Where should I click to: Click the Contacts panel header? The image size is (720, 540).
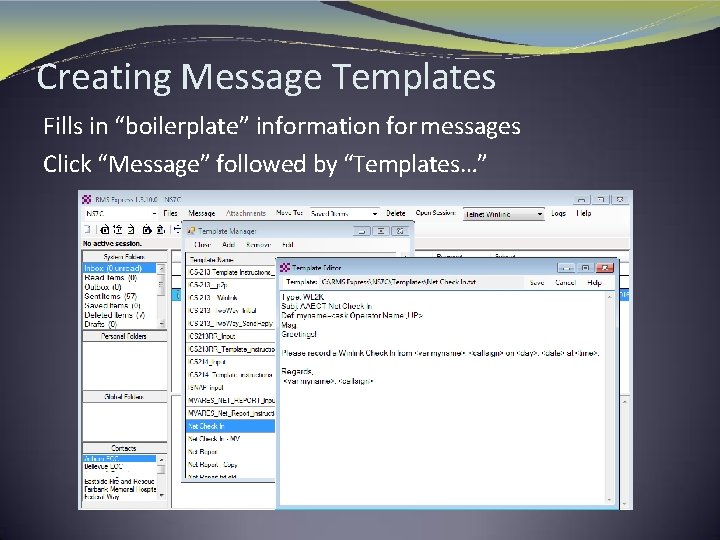coord(124,448)
